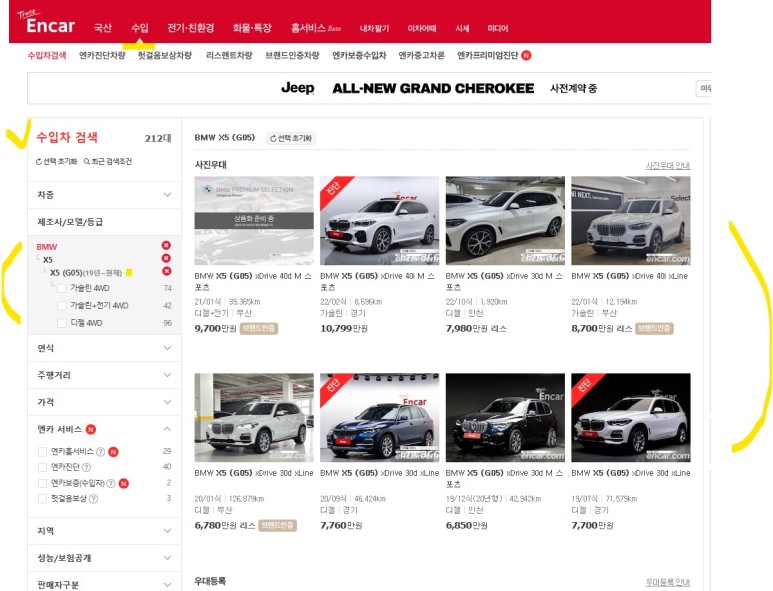The width and height of the screenshot is (773, 591).
Task: Click help icon beside 엔카보증(수입차)
Action: (x=111, y=483)
